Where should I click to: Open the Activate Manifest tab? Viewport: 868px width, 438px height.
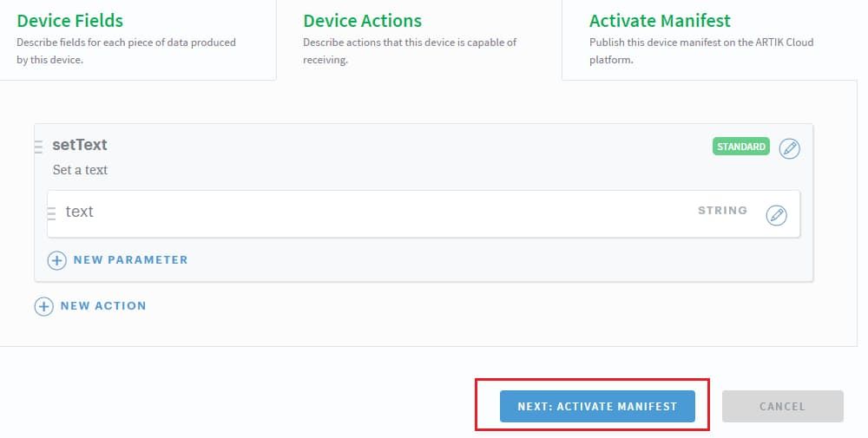coord(660,21)
